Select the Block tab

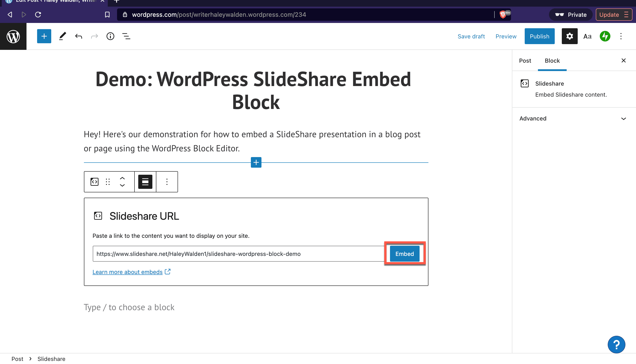point(552,61)
